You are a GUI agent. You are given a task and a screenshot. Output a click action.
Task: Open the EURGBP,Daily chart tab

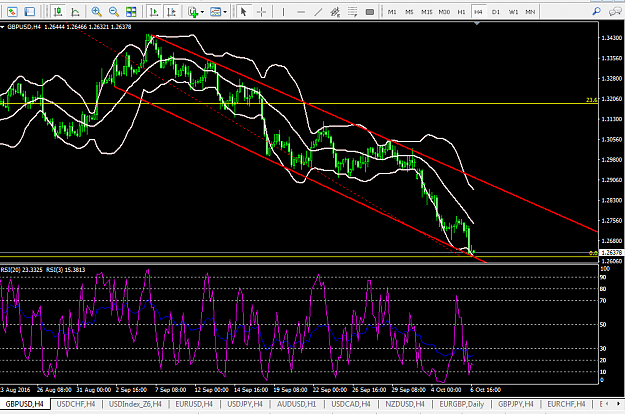[462, 404]
